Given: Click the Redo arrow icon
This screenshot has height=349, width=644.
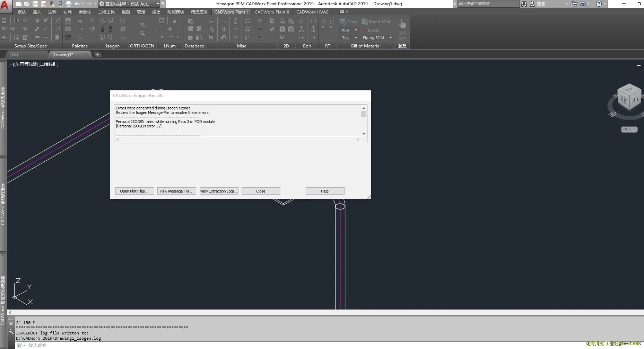Looking at the screenshot, I should click(x=89, y=4).
